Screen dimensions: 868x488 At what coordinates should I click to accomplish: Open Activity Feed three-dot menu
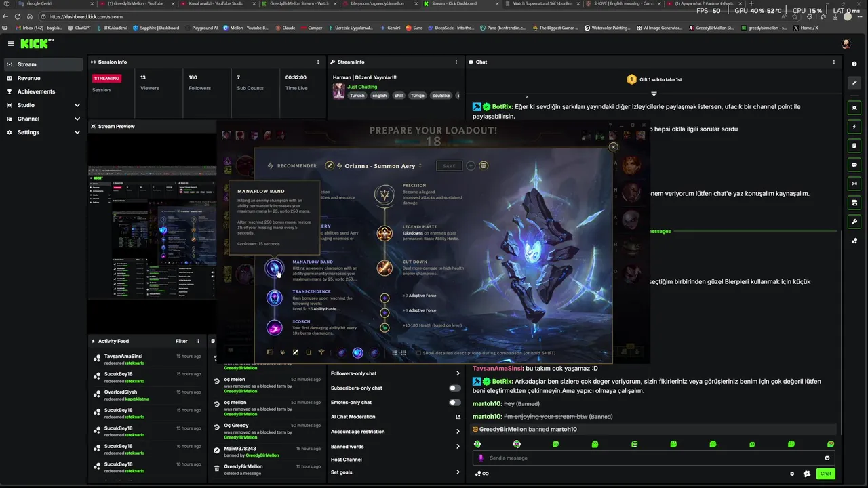(198, 341)
